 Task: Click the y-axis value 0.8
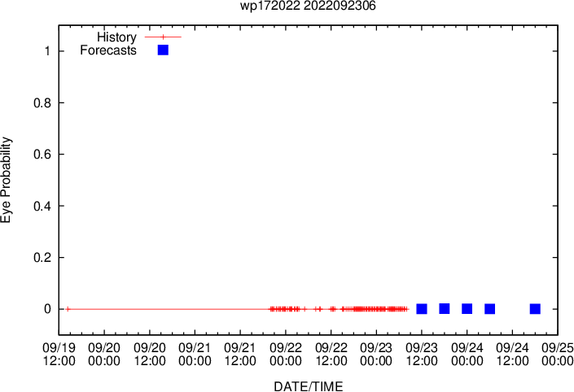[42, 102]
